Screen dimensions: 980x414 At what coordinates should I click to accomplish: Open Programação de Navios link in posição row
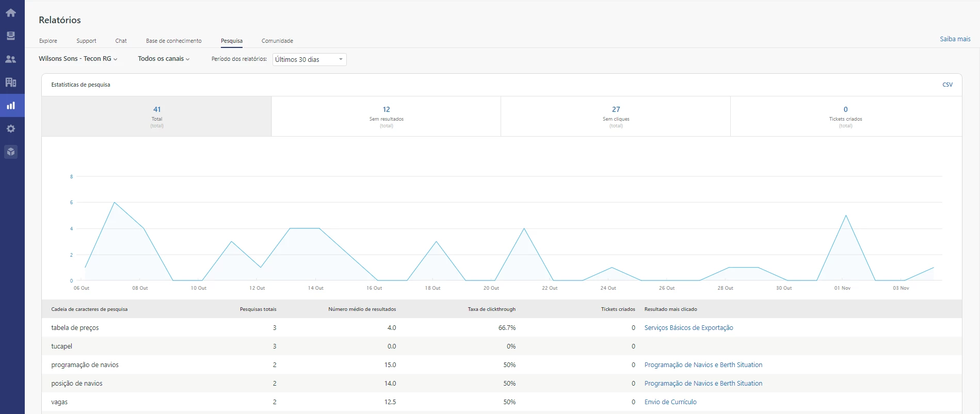(703, 384)
